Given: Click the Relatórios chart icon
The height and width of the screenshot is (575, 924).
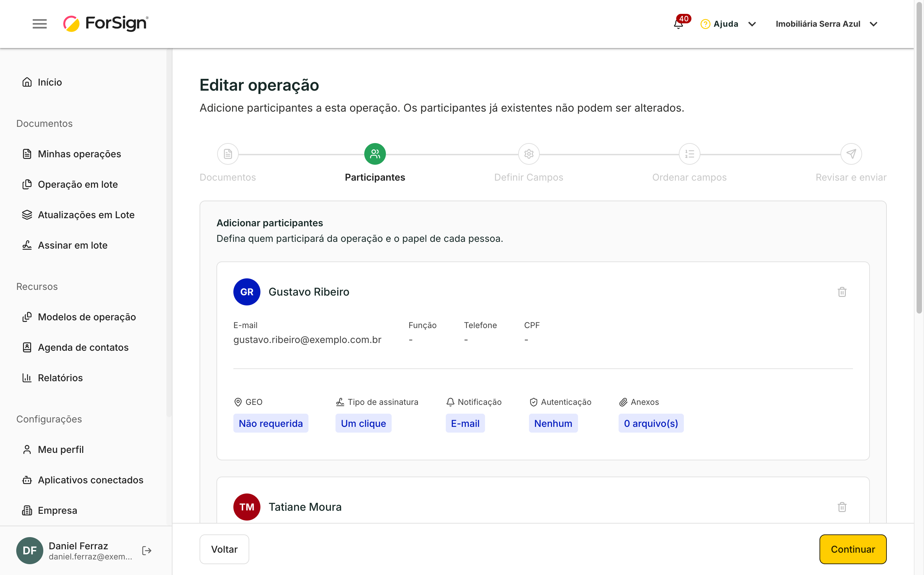Looking at the screenshot, I should (x=27, y=377).
